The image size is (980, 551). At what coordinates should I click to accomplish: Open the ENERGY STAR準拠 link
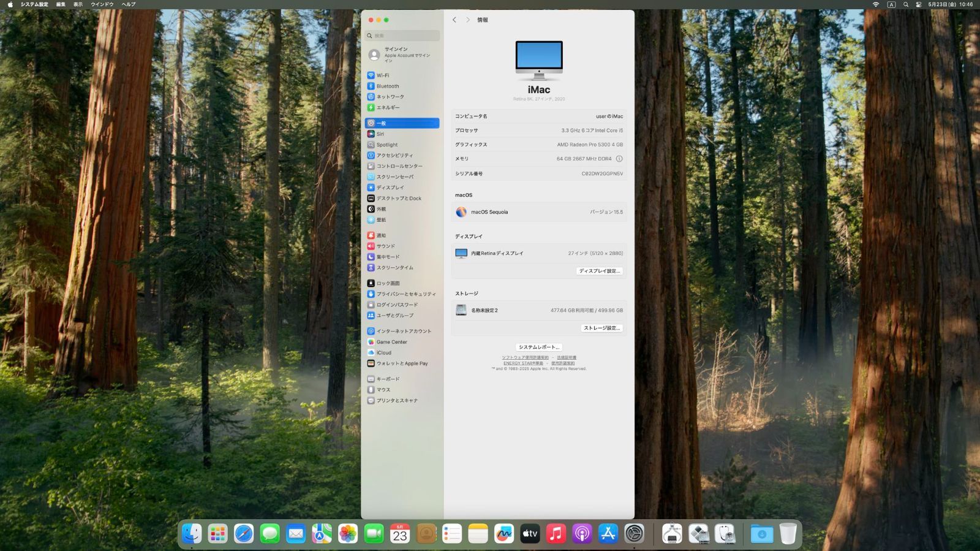point(523,363)
